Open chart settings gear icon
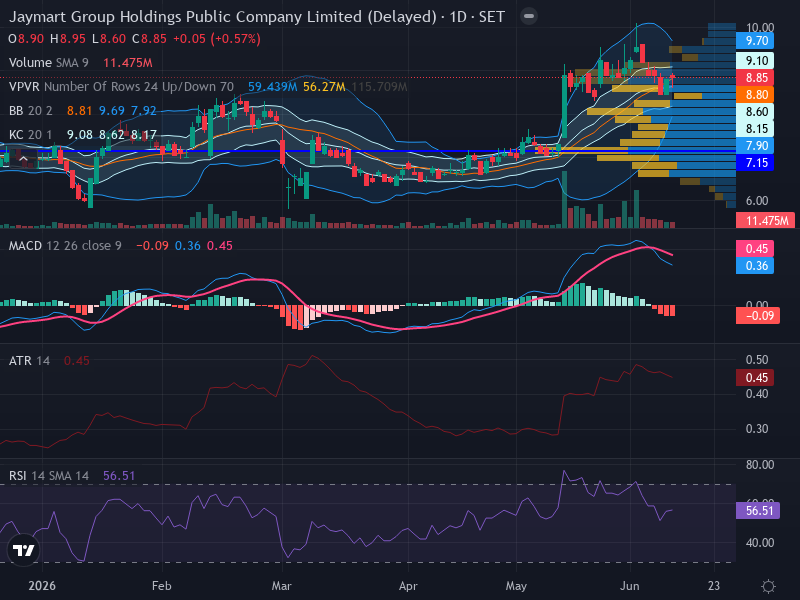The image size is (800, 600). pos(768,586)
